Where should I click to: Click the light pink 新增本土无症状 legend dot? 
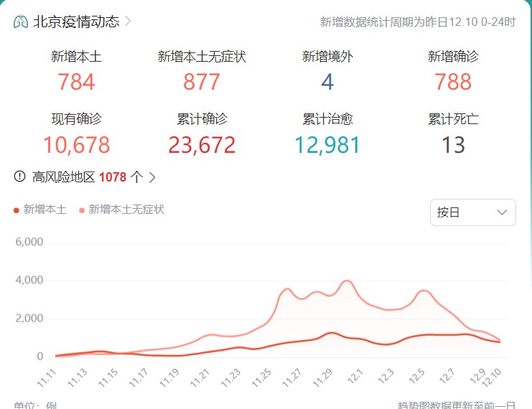coord(82,210)
